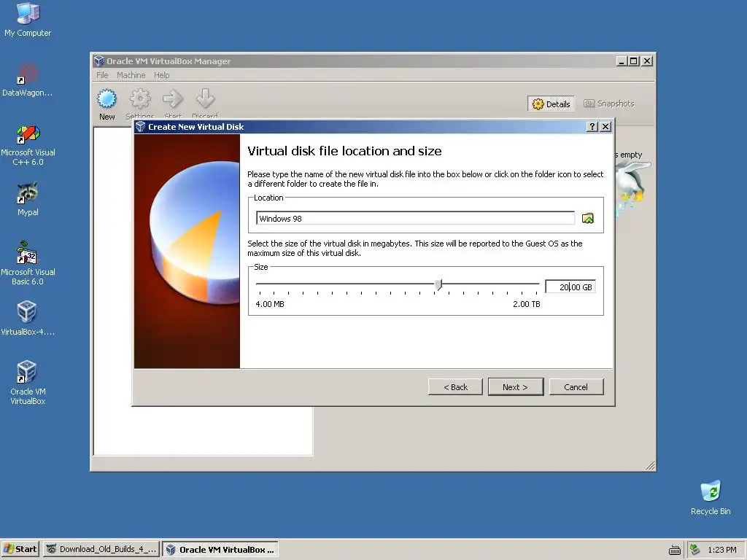Screen dimensions: 747x560
Task: Click the disk size slider handle
Action: tap(438, 285)
